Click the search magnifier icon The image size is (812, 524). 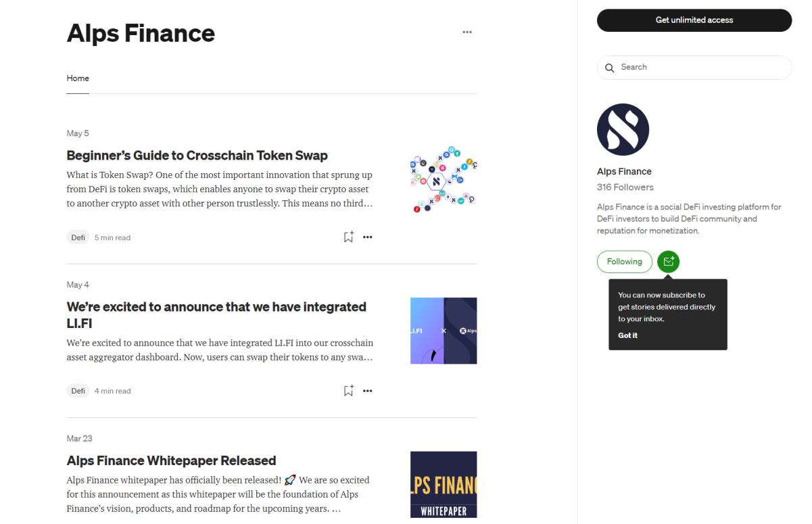[609, 68]
